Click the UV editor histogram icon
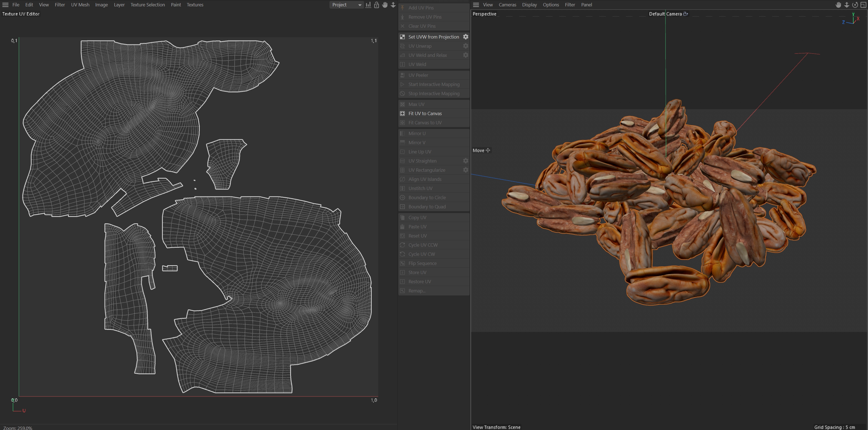Viewport: 868px width, 430px height. pyautogui.click(x=368, y=5)
